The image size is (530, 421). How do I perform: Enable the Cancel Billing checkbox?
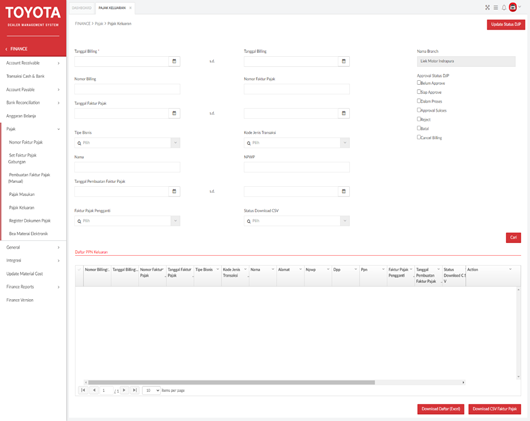[419, 137]
